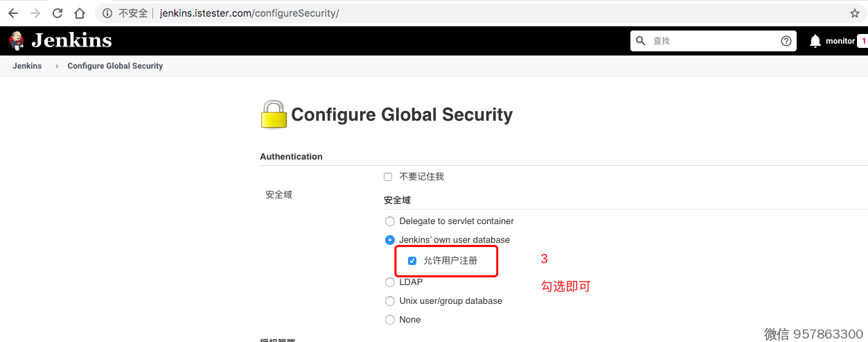Focus the 查找 search box
The image size is (868, 342).
tap(714, 41)
